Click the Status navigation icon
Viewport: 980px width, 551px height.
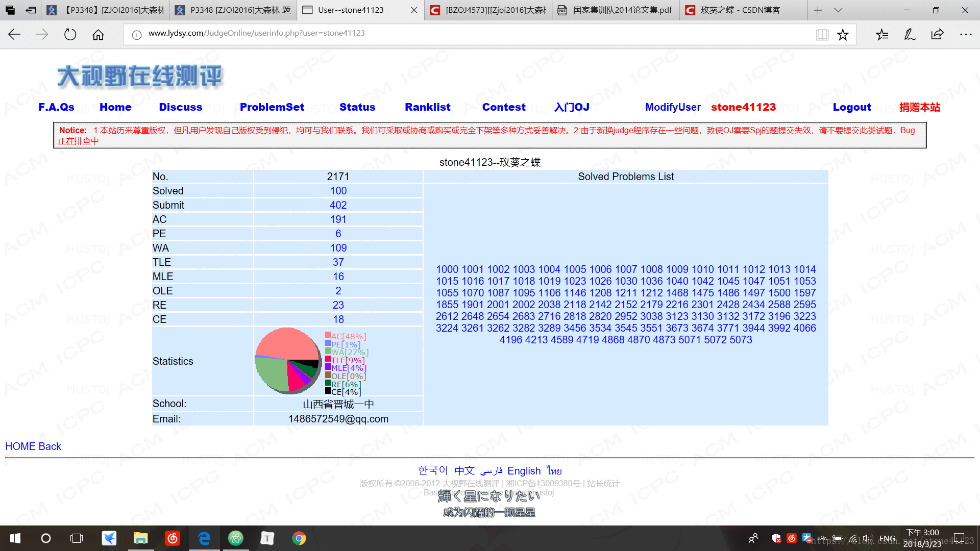pos(357,107)
